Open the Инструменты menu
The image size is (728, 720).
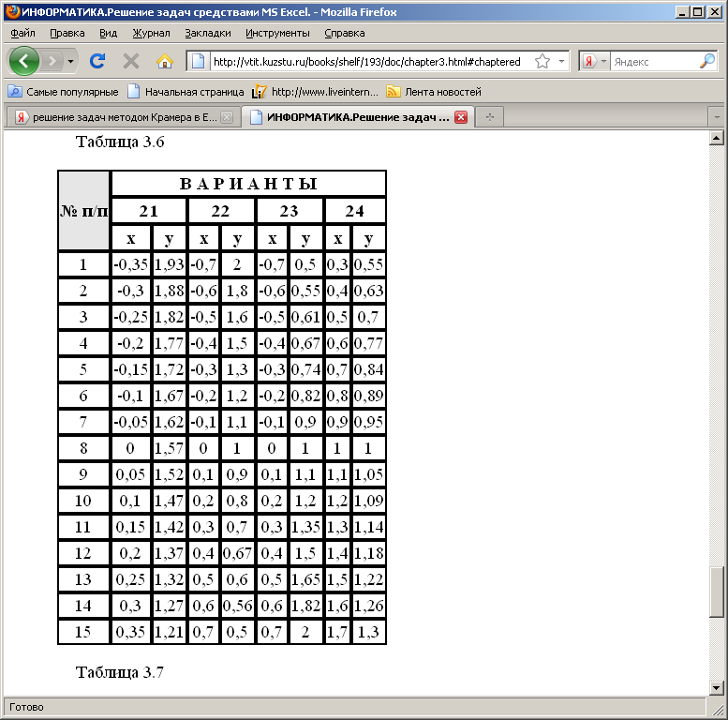click(277, 33)
